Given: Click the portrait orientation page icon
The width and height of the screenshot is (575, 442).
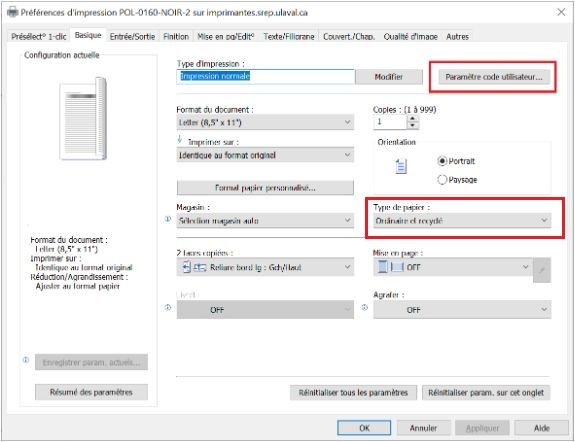Looking at the screenshot, I should [401, 167].
